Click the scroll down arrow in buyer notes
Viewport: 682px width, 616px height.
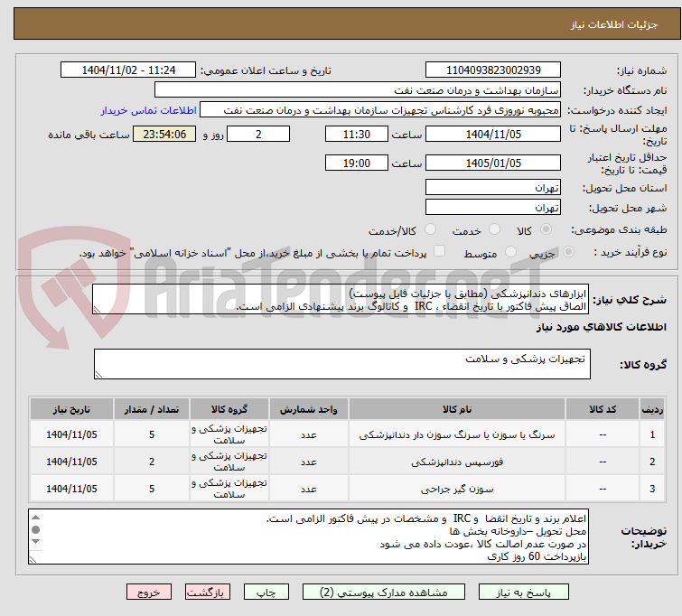point(35,542)
